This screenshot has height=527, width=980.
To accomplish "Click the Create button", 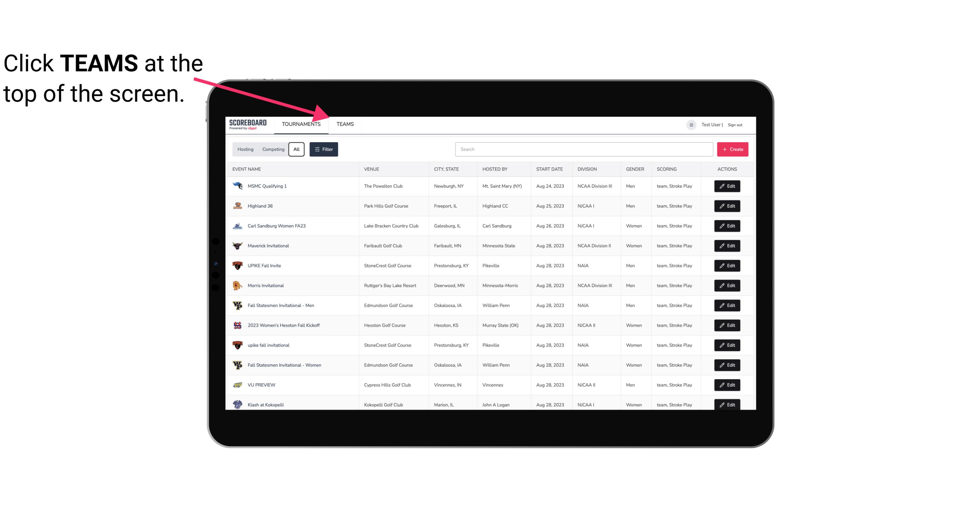I will (x=733, y=149).
